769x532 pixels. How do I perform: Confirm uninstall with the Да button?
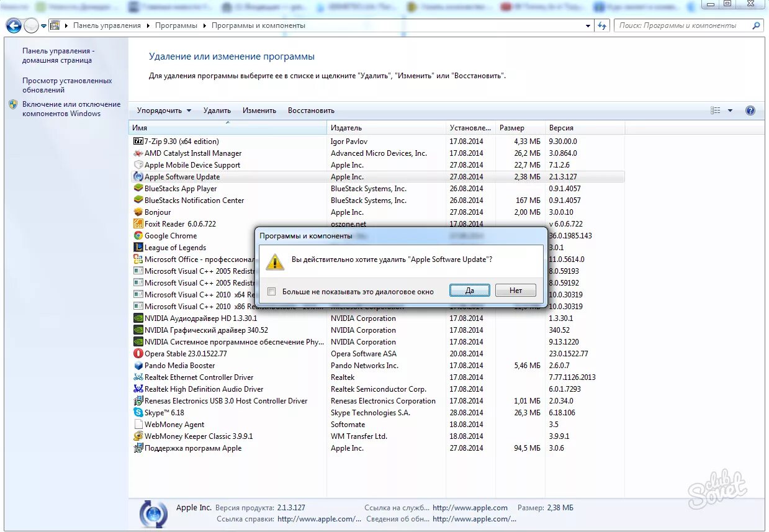pyautogui.click(x=470, y=290)
